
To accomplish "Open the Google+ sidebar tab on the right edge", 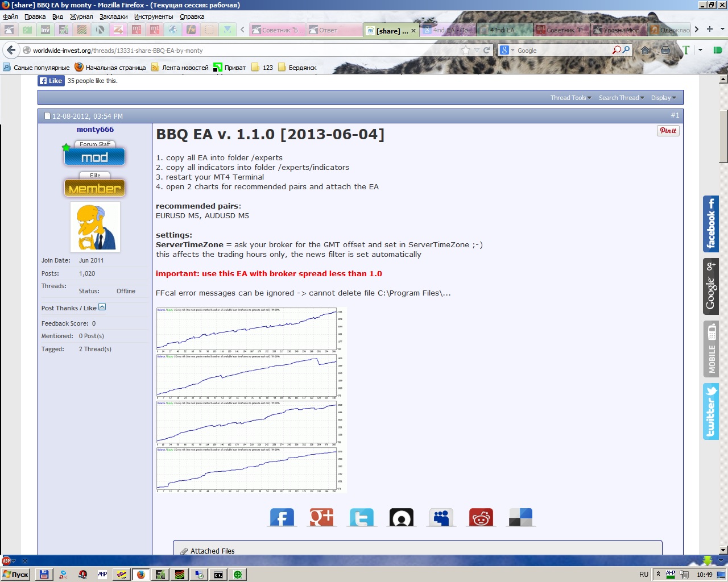I will 711,286.
